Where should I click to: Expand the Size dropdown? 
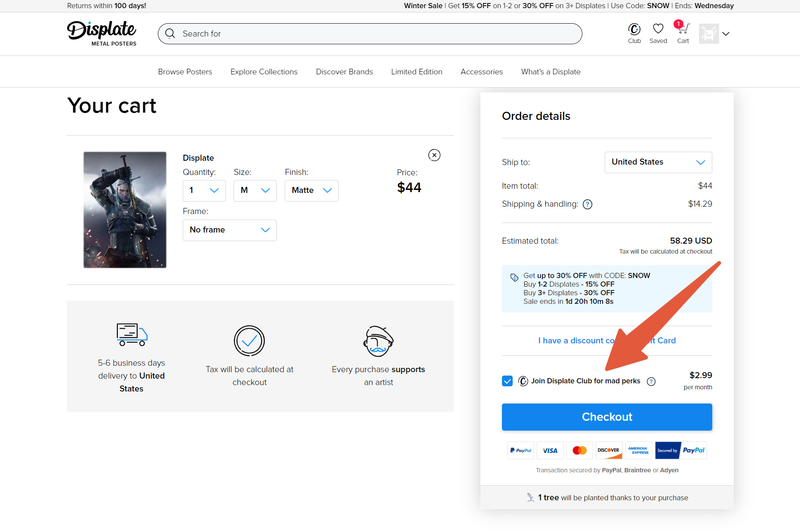[255, 190]
